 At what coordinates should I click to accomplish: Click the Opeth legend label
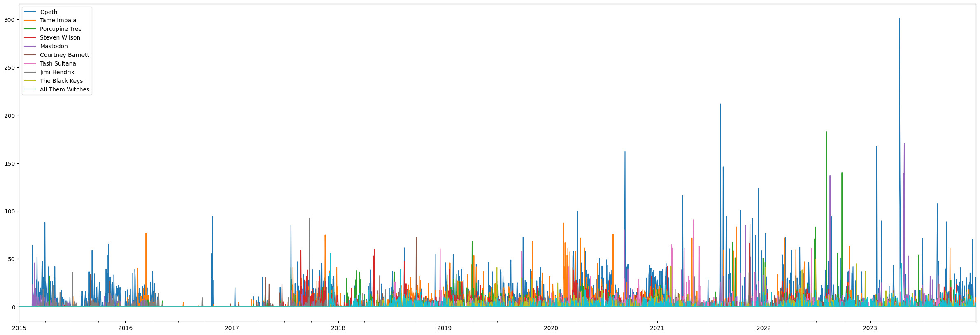[49, 12]
